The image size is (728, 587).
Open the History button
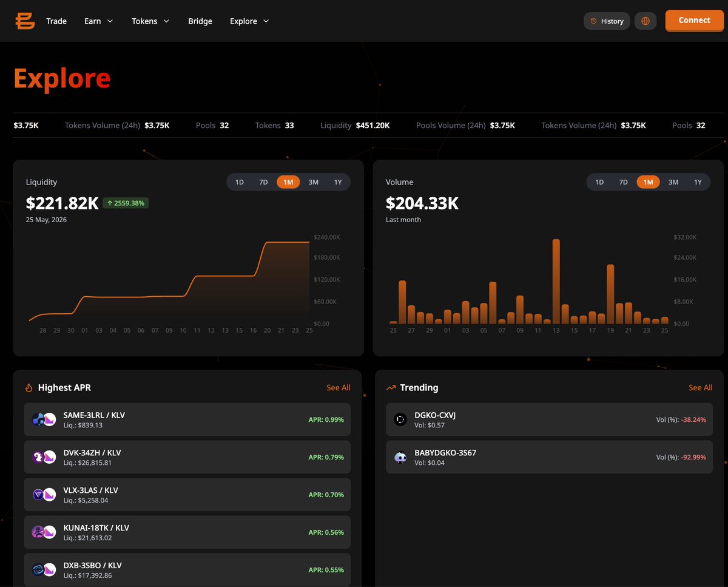(607, 21)
